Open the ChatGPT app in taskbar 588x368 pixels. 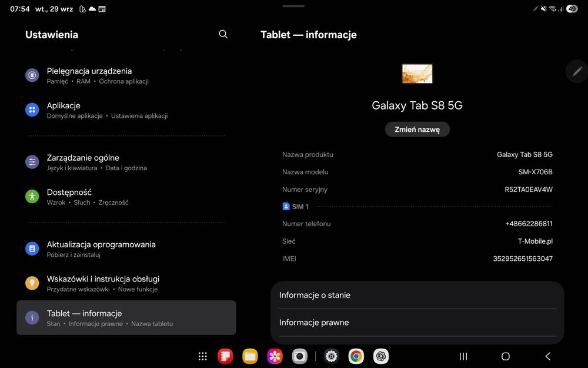tap(380, 356)
